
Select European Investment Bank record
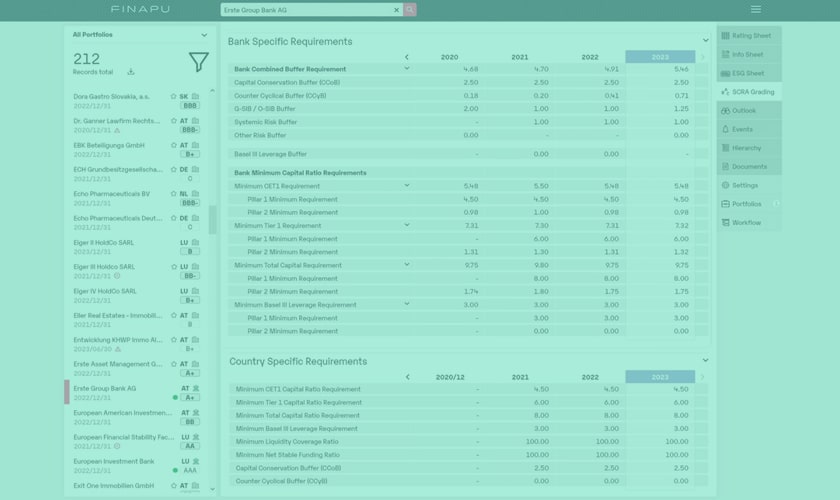pyautogui.click(x=137, y=465)
